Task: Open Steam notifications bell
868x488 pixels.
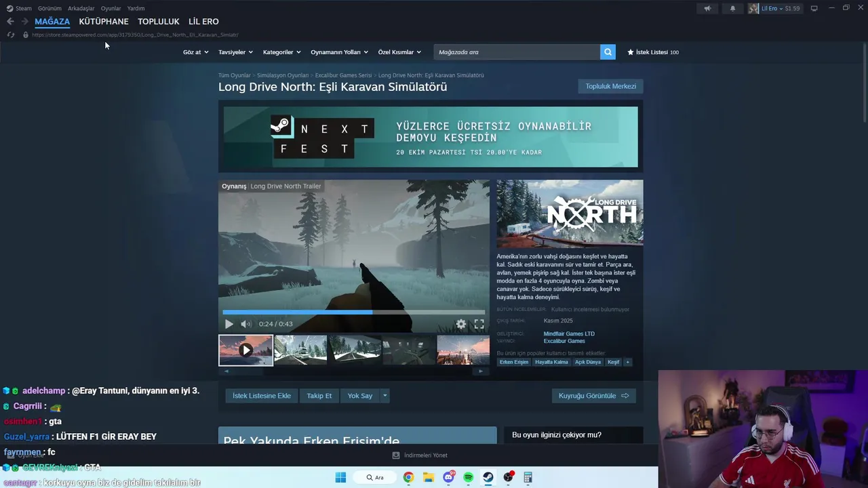Action: [x=732, y=8]
